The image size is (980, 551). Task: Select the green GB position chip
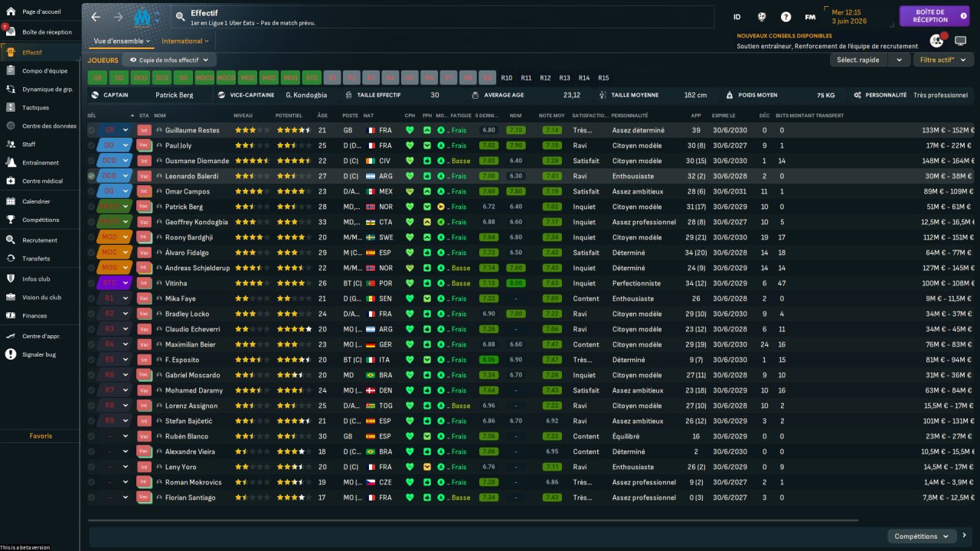click(x=97, y=78)
